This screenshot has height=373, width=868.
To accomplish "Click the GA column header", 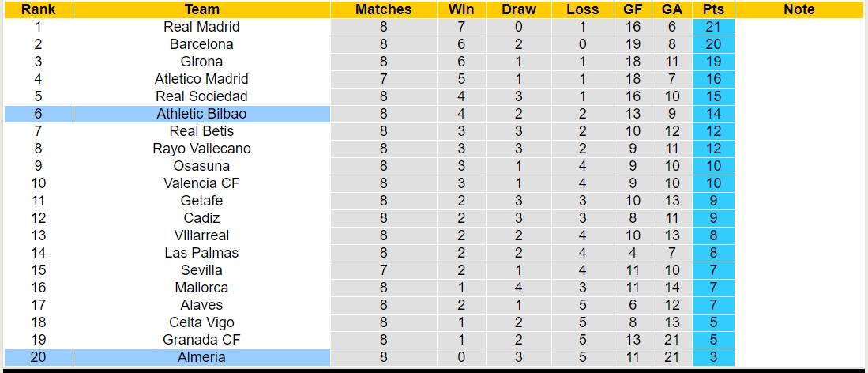I will point(672,9).
